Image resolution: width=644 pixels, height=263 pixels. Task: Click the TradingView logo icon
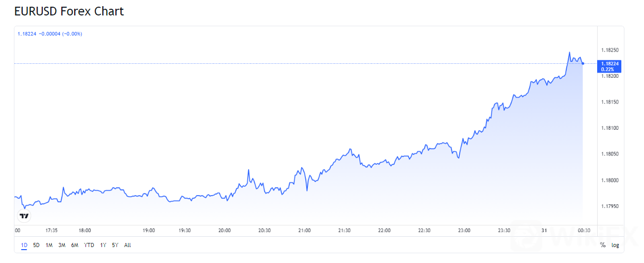(24, 216)
